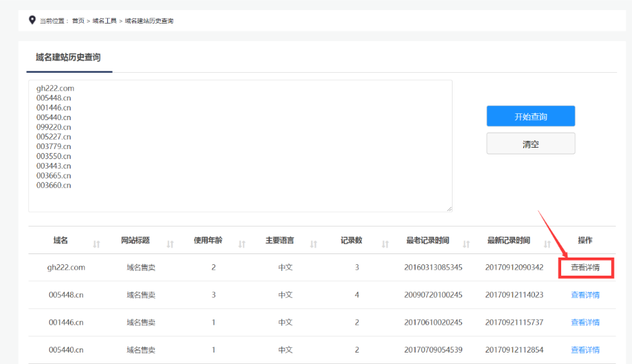This screenshot has height=364, width=632.
Task: Click 099220.cn line in text area
Action: (53, 127)
